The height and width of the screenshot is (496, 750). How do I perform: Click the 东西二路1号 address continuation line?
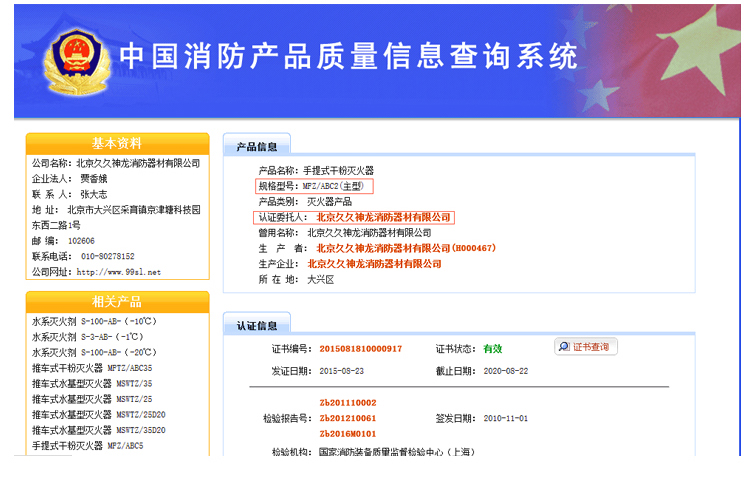[x=56, y=225]
